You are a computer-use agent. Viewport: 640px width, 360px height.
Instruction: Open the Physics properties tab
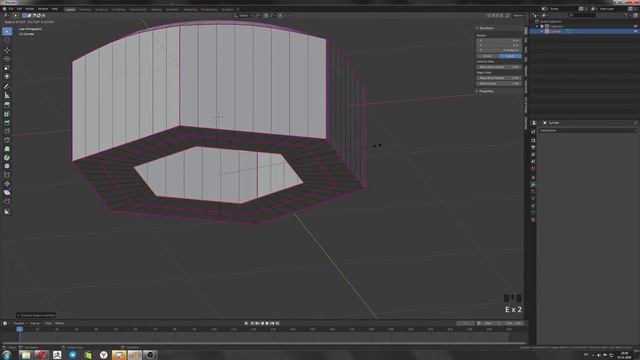tap(533, 199)
